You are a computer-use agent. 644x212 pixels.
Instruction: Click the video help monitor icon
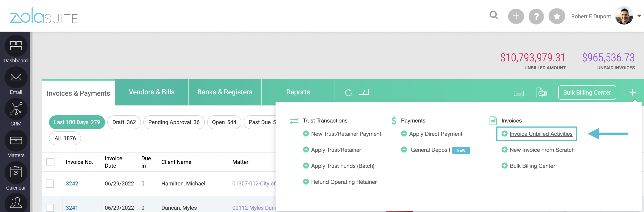click(x=363, y=92)
